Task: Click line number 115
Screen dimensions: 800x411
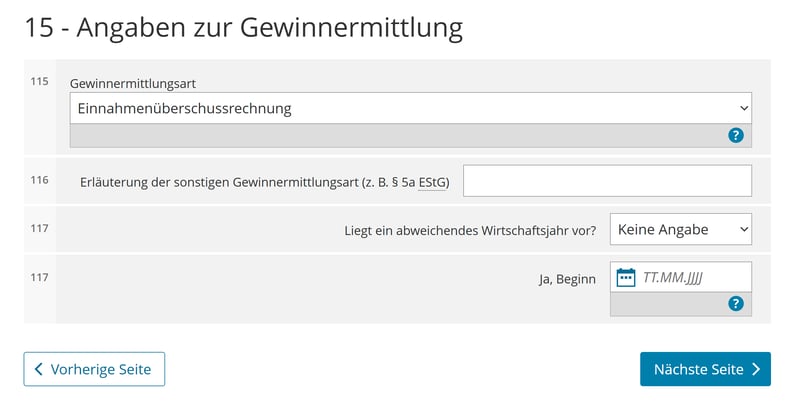Action: pos(39,81)
